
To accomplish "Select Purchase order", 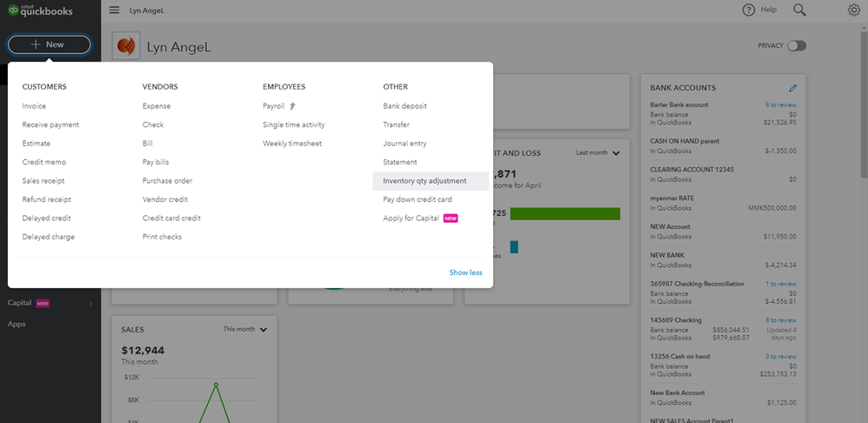I will pyautogui.click(x=167, y=180).
